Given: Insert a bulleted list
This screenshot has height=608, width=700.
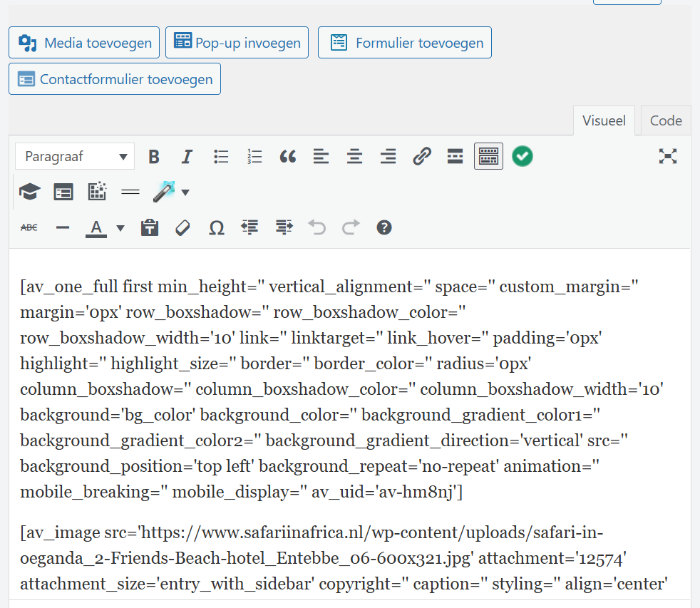Looking at the screenshot, I should [x=221, y=157].
